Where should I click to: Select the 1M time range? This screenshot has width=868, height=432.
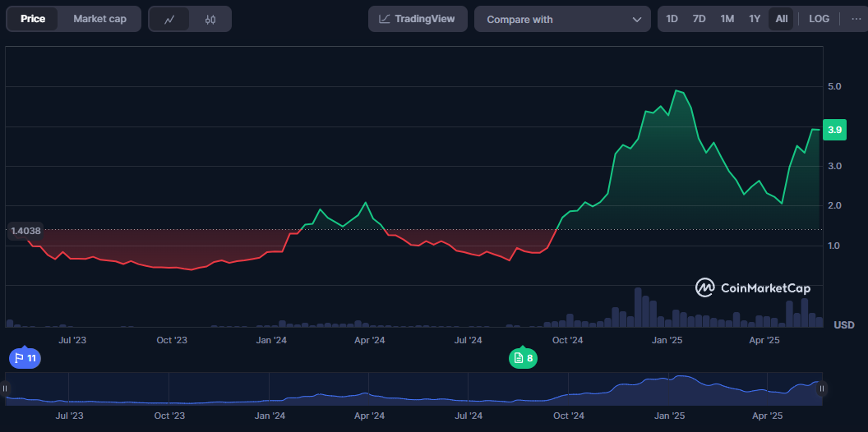(x=727, y=19)
